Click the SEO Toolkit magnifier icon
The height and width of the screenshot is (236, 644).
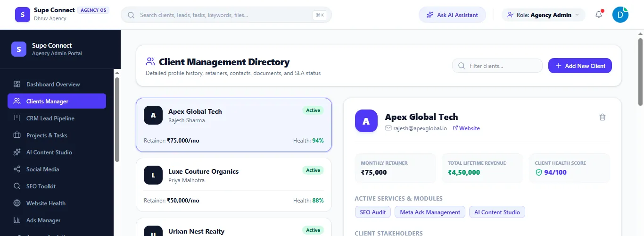pos(17,186)
